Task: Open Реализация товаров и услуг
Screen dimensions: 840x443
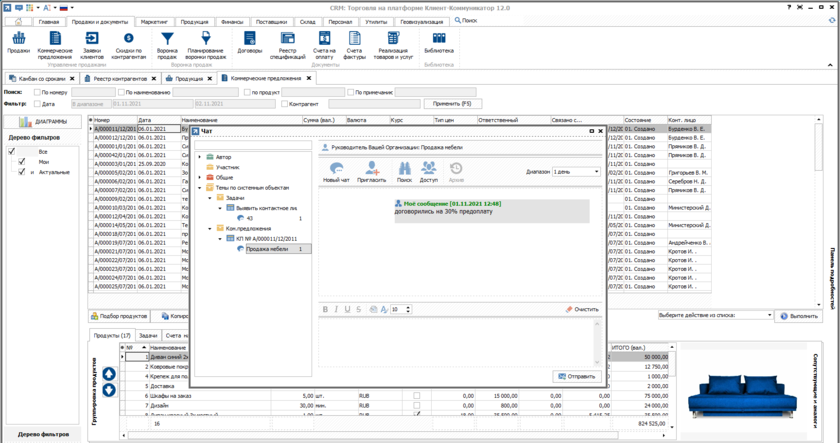Action: coord(393,45)
